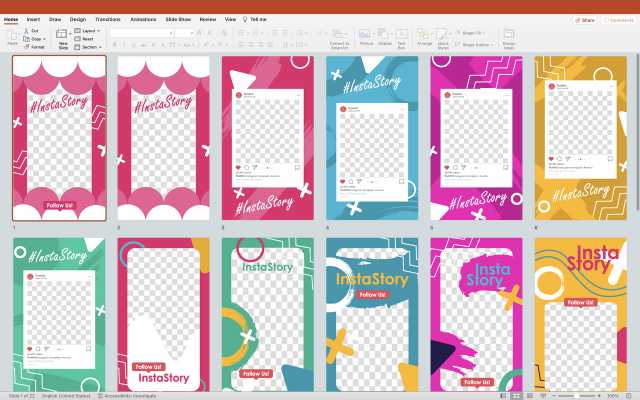Click the Reset button

[88, 39]
